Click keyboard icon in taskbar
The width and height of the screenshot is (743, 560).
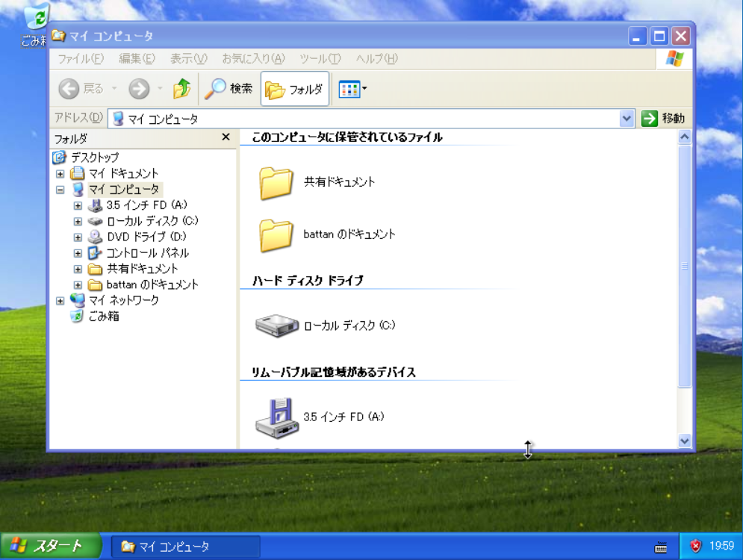coord(661,547)
